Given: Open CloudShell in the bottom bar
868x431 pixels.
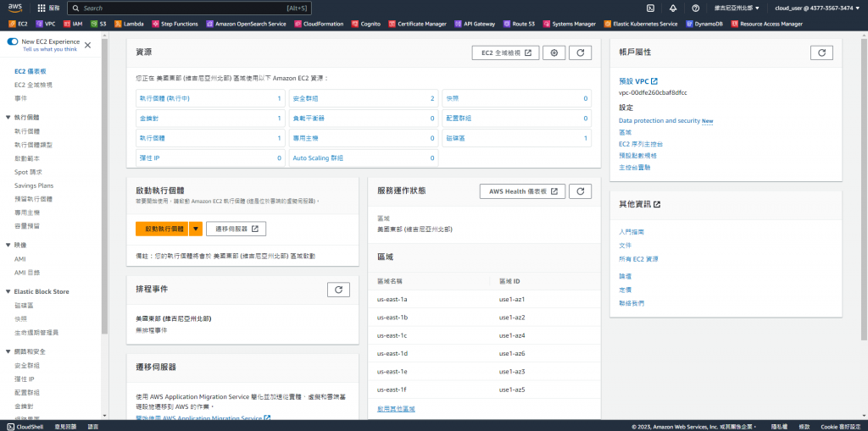Looking at the screenshot, I should click(x=26, y=427).
